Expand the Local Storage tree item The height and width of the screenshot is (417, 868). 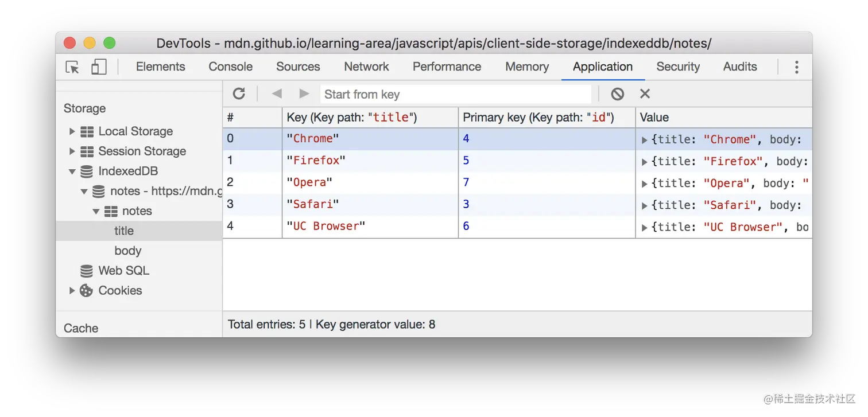coord(72,131)
